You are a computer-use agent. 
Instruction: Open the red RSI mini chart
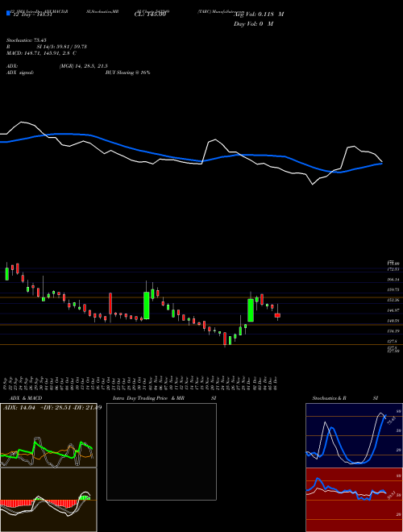[354, 500]
